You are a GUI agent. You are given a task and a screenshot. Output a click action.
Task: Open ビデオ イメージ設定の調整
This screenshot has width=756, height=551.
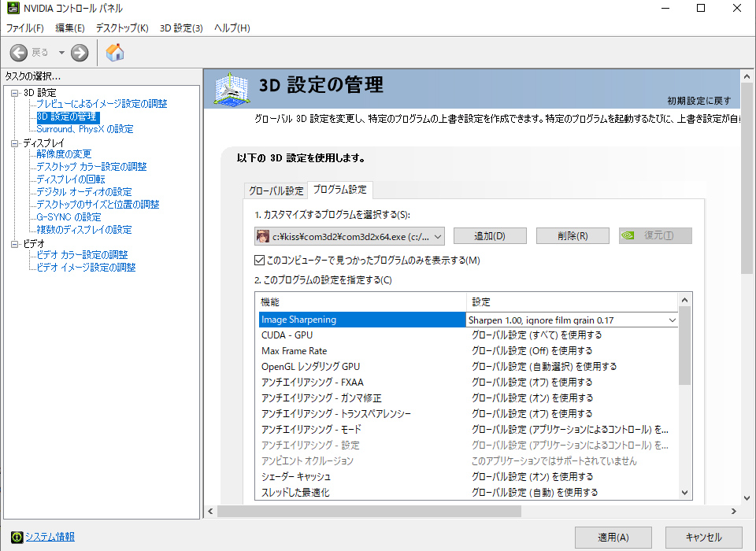click(x=87, y=267)
